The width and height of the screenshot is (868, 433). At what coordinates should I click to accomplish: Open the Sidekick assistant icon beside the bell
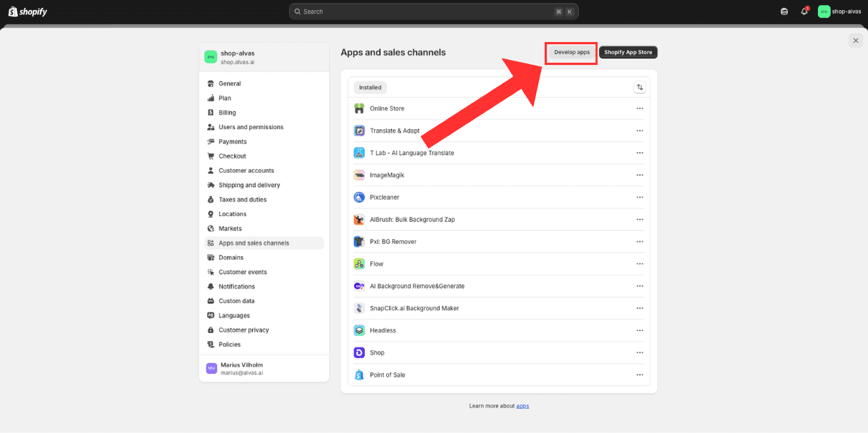[x=784, y=11]
